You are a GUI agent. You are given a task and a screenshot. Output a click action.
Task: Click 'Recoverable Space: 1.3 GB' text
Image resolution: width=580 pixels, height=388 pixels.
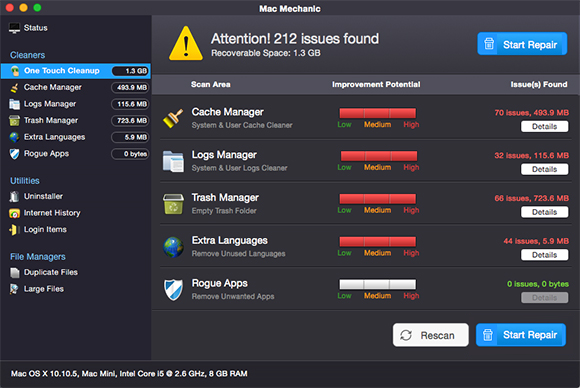pos(266,53)
